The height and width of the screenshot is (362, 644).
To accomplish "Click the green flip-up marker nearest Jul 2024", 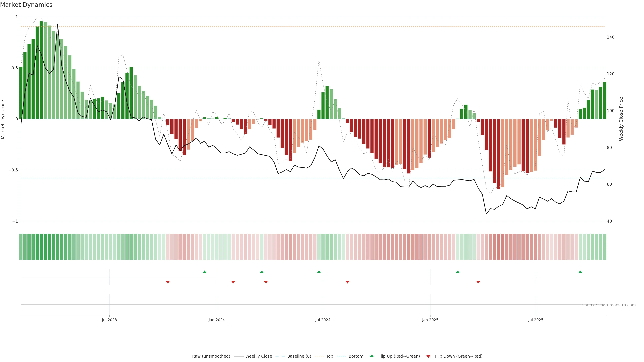I will point(319,272).
